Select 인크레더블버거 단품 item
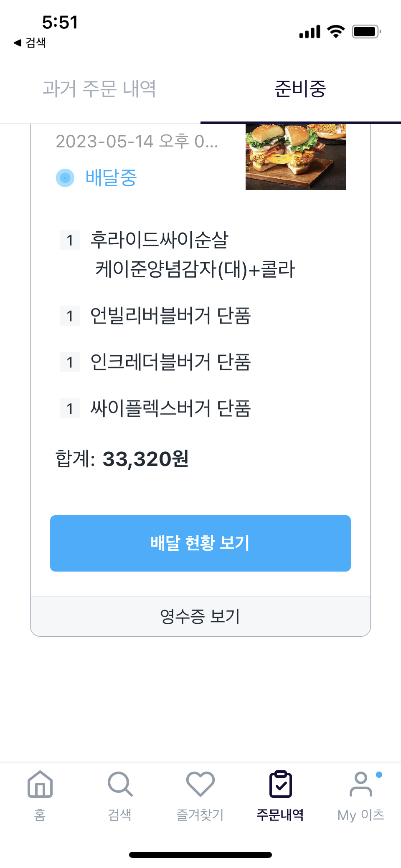 click(x=170, y=362)
